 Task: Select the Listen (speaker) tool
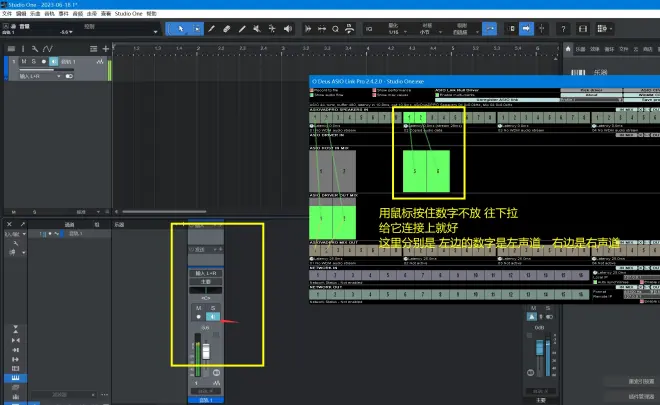[287, 29]
